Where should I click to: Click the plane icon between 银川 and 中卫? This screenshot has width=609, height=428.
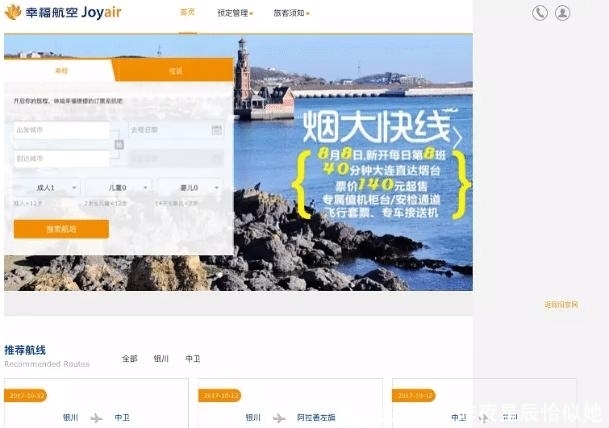tap(96, 418)
